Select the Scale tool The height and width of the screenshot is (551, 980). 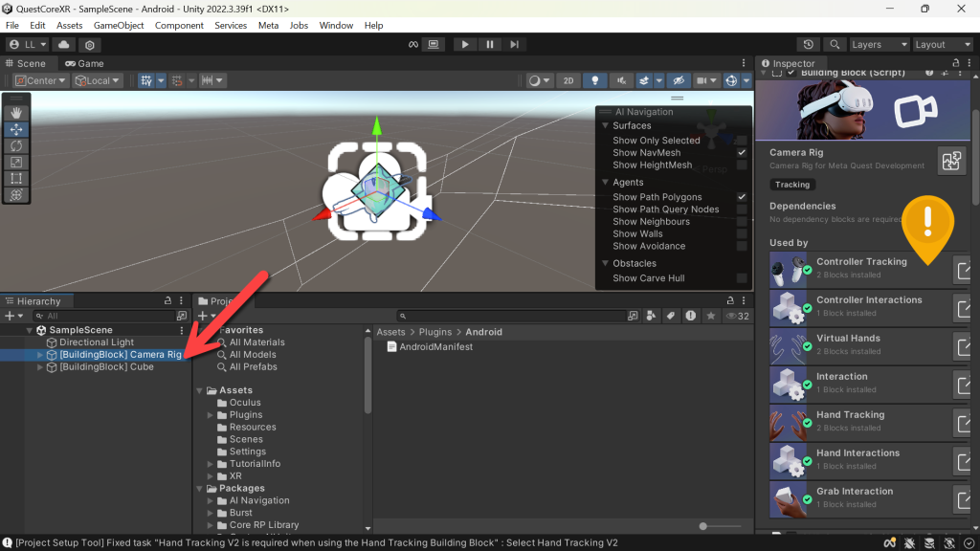coord(16,162)
